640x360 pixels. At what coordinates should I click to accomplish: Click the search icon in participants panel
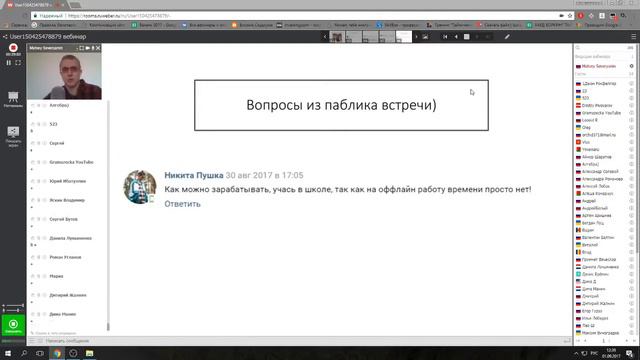[x=578, y=48]
